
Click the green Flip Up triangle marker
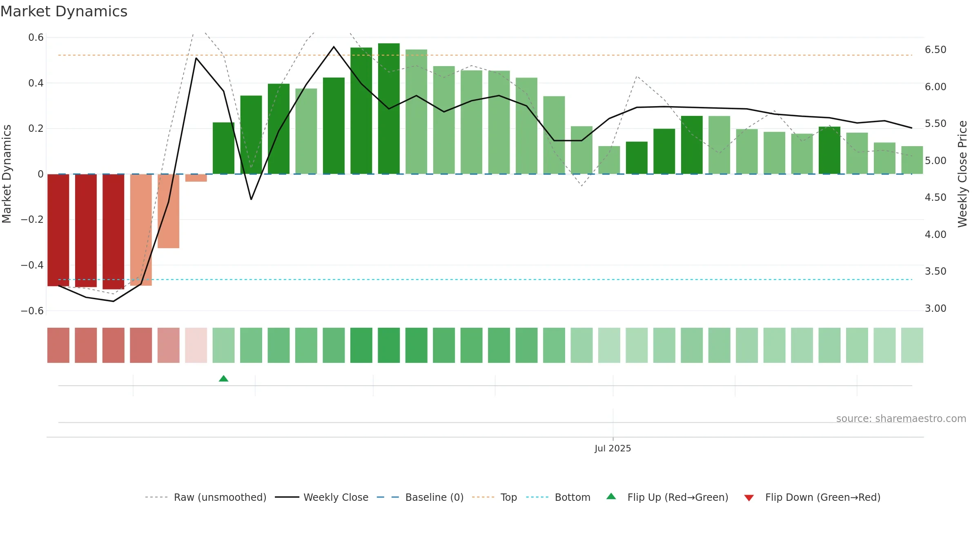223,378
